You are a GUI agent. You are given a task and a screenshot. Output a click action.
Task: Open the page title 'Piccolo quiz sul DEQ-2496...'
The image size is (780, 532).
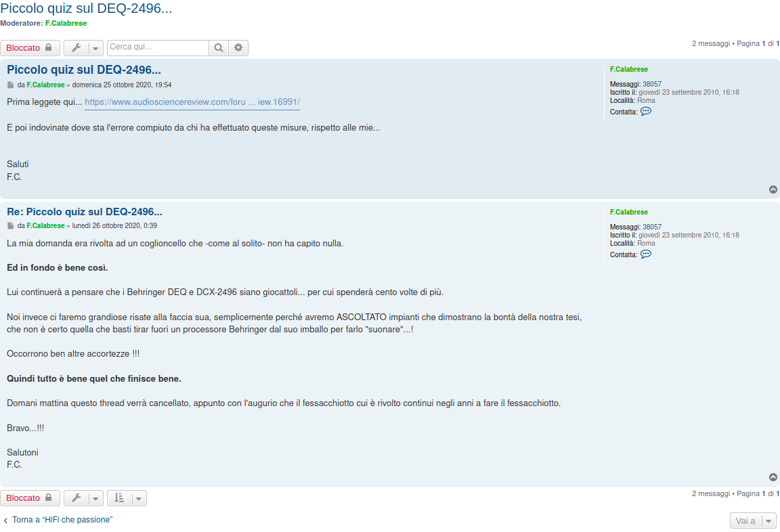pos(86,8)
